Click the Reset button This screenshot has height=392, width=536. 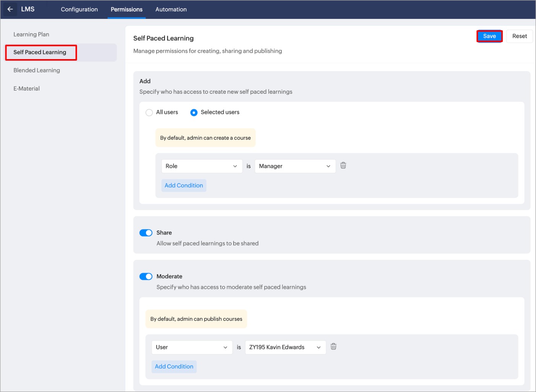point(519,36)
